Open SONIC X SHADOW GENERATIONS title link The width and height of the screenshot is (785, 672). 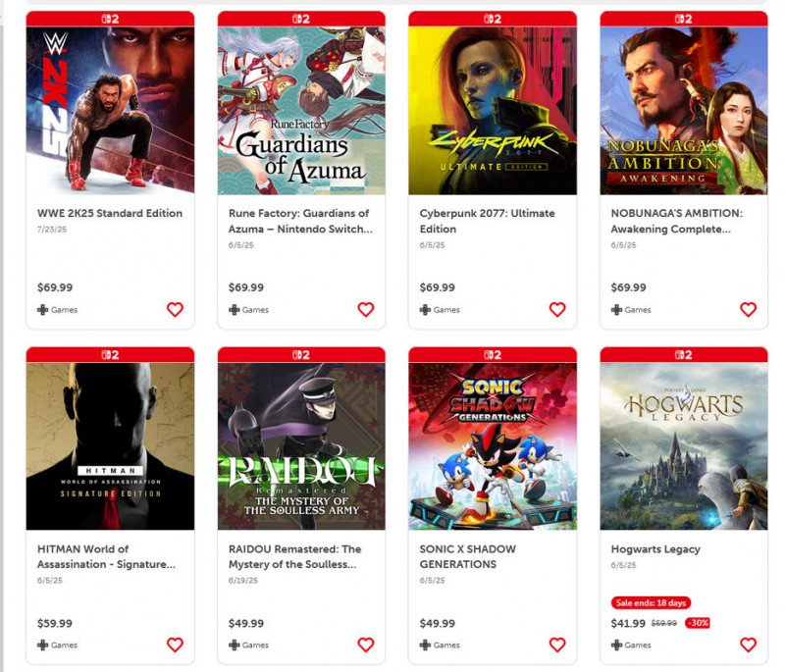coord(468,556)
